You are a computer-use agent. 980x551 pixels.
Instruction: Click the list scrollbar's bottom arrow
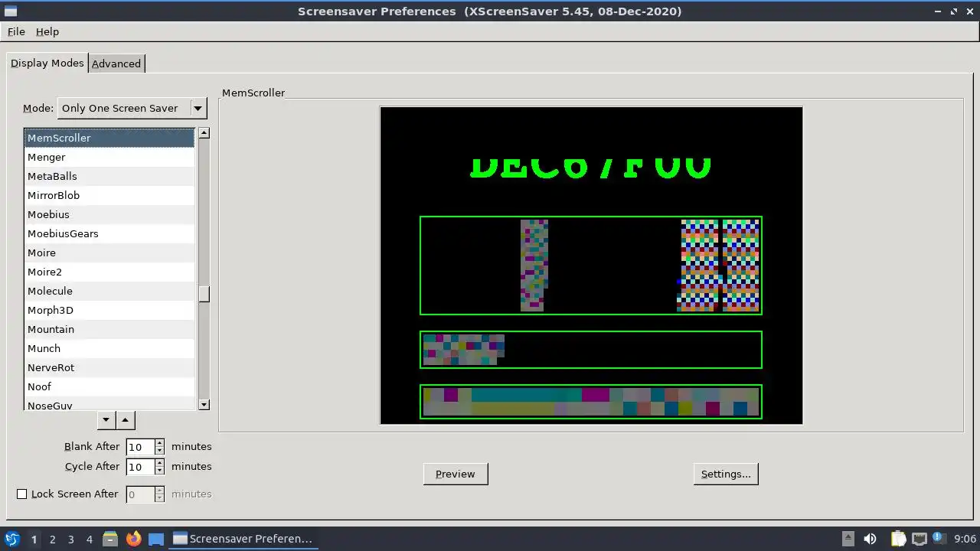pos(204,404)
